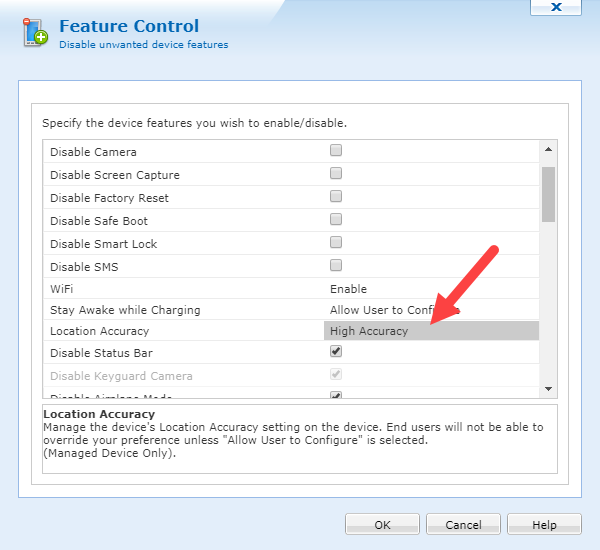Viewport: 600px width, 550px height.
Task: Tick the Disable Factory Reset checkbox
Action: point(336,197)
